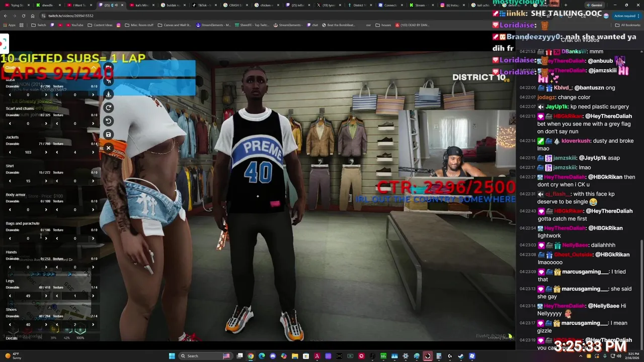Open the YouTube bookmark
This screenshot has width=644, height=362.
74,25
